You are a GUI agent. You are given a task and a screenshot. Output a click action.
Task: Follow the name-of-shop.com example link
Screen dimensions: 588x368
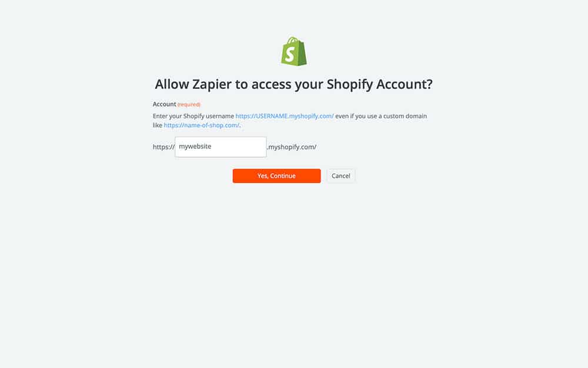(x=201, y=125)
